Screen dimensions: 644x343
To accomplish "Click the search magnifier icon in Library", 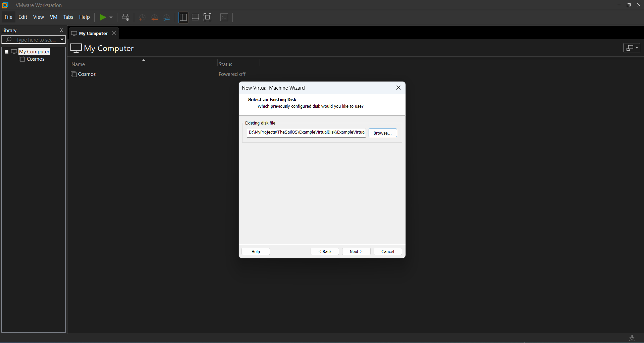I will point(9,40).
